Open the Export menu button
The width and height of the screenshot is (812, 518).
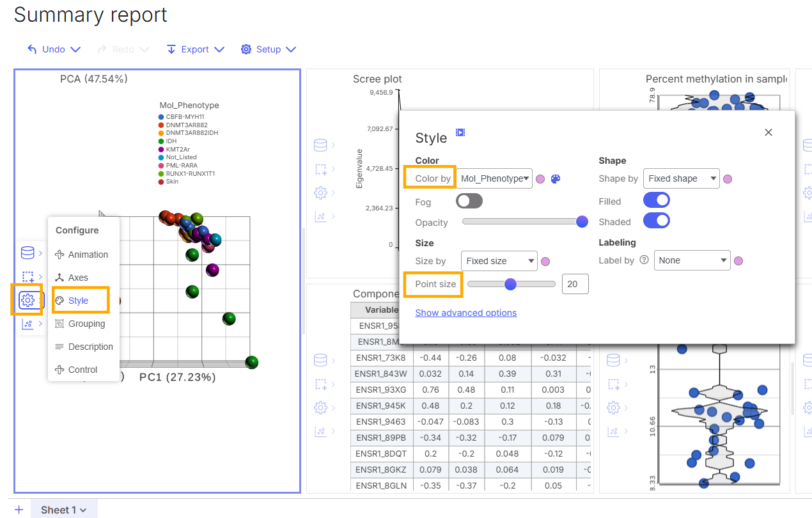(x=195, y=49)
